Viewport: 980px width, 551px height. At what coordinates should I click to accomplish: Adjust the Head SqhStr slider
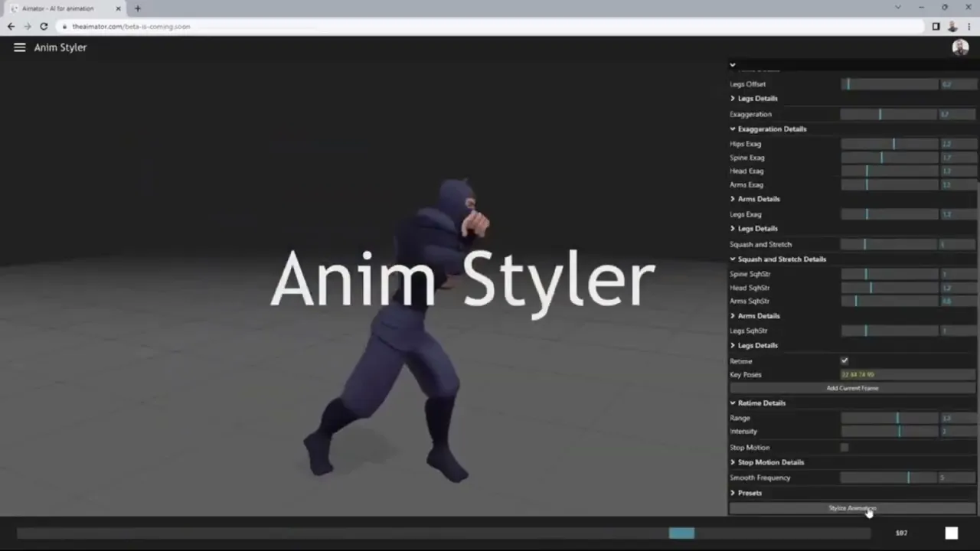coord(890,288)
